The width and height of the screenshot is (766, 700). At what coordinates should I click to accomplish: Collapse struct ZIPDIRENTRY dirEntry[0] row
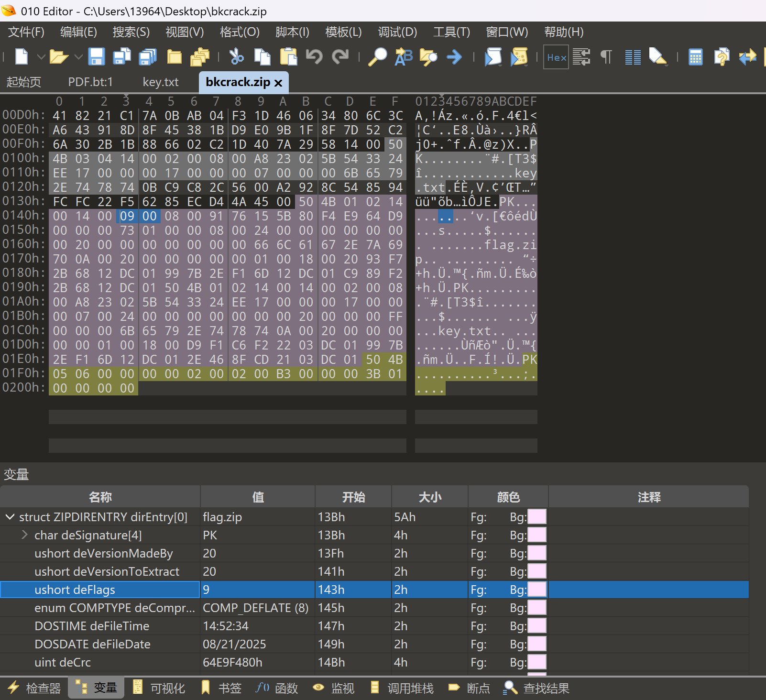point(10,517)
